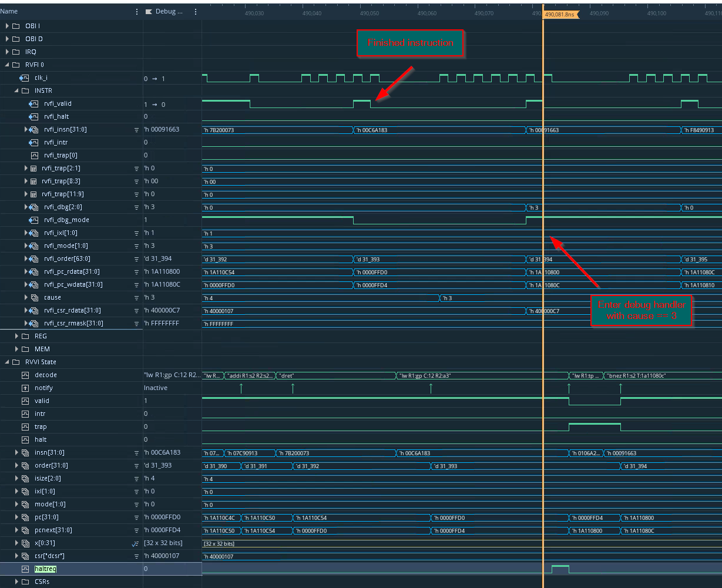
Task: Expand the OBI D group
Action: (x=6, y=39)
